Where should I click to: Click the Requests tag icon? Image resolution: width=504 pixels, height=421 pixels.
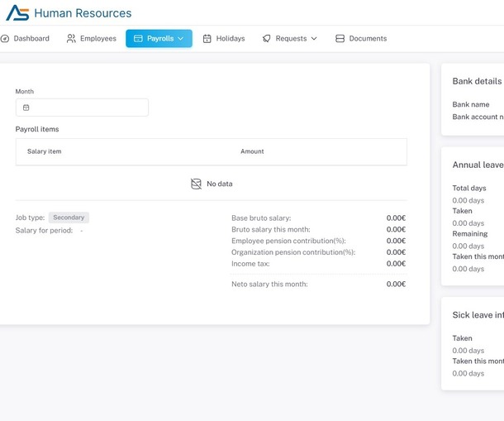[266, 39]
